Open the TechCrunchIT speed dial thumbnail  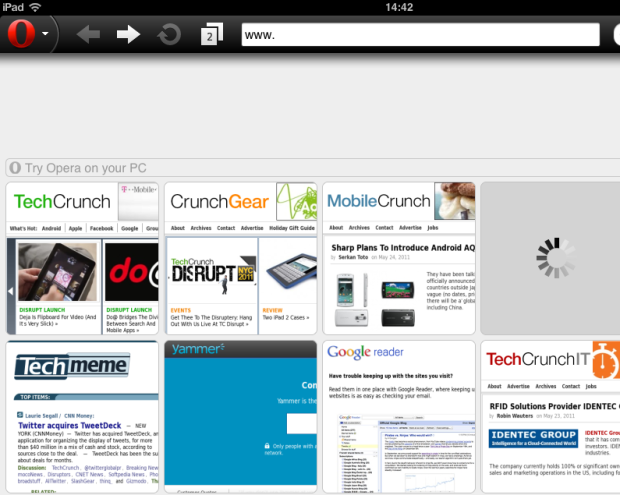(550, 417)
